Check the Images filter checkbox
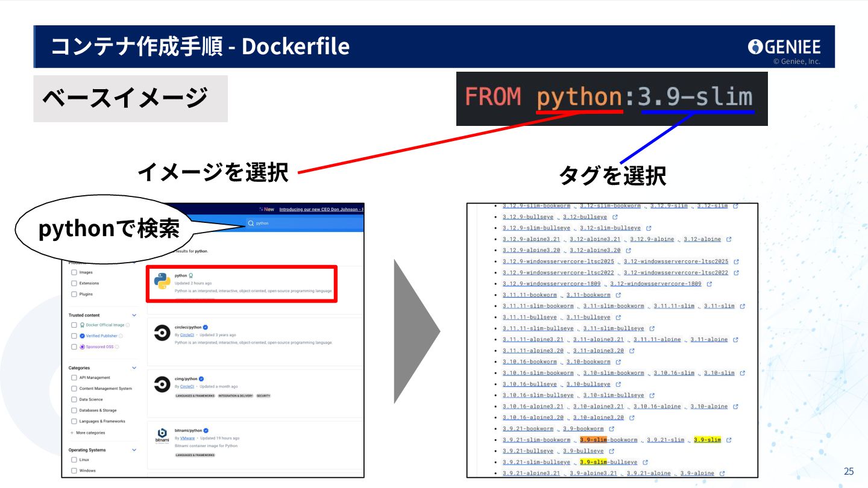This screenshot has width=868, height=488. pos(74,272)
